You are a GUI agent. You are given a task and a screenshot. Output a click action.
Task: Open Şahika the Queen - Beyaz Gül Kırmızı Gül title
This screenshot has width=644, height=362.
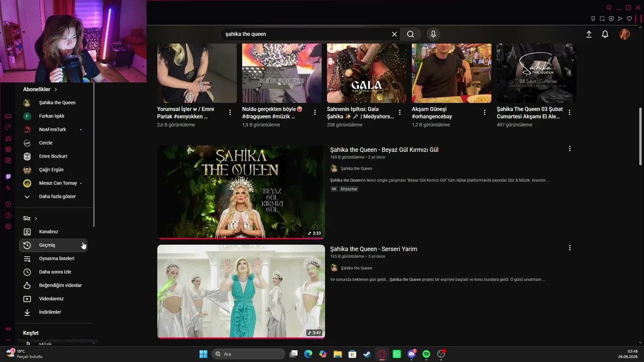(x=384, y=150)
